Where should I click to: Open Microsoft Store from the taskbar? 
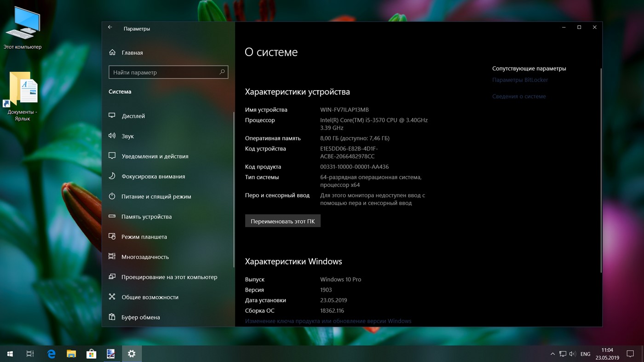point(92,354)
